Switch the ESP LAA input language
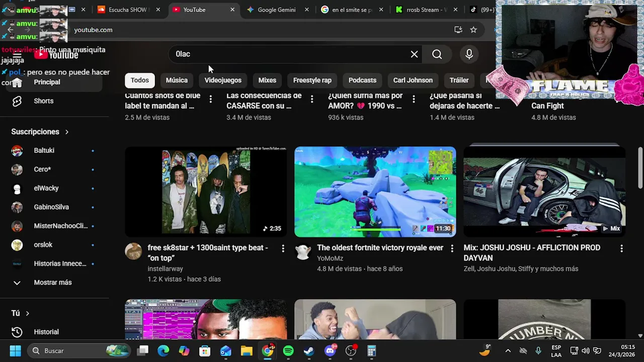Viewport: 644px width, 362px height. (556, 350)
